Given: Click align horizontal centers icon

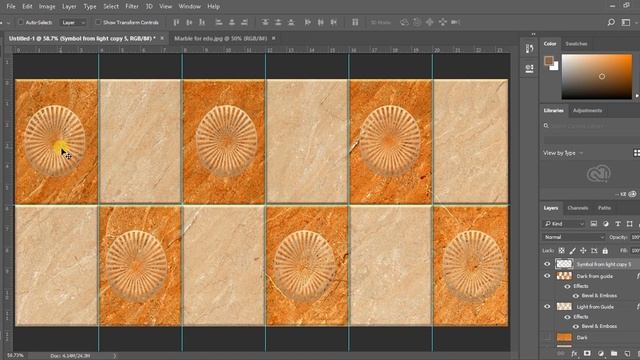Looking at the screenshot, I should [232, 22].
